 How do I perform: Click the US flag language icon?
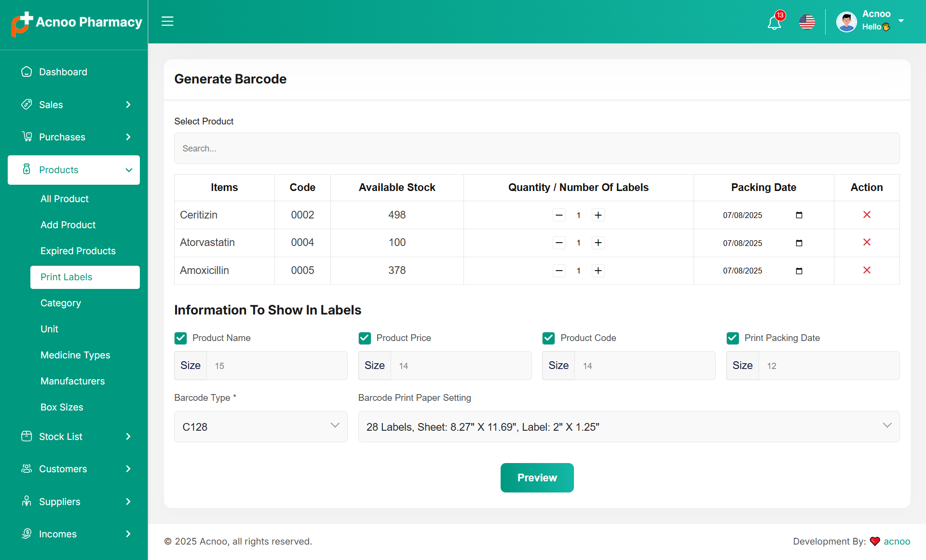click(807, 22)
